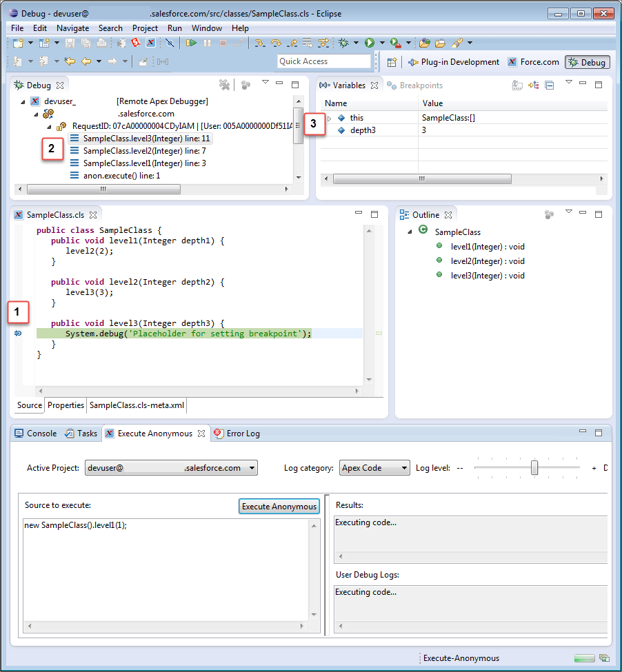622x672 pixels.
Task: Close the SampleClass.cls editor tab
Action: 93,215
